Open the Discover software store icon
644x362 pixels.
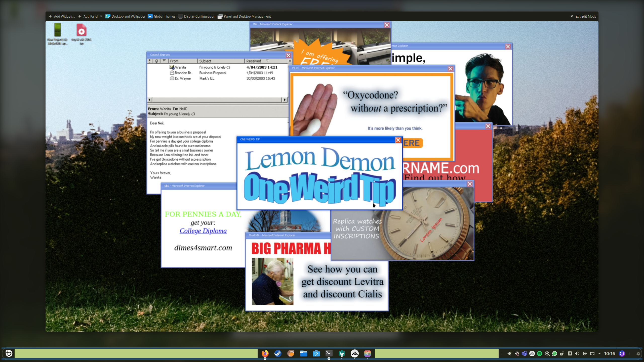(316, 353)
